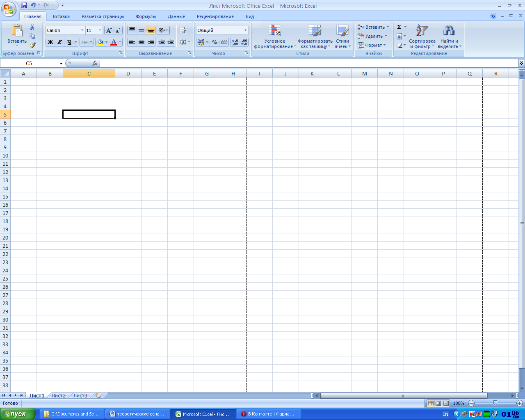Undo the last action
Image resolution: width=525 pixels, height=420 pixels.
[33, 6]
